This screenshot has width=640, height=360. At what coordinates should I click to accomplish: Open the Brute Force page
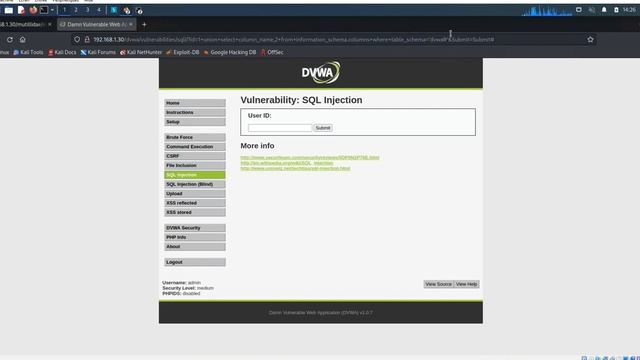[x=195, y=138]
